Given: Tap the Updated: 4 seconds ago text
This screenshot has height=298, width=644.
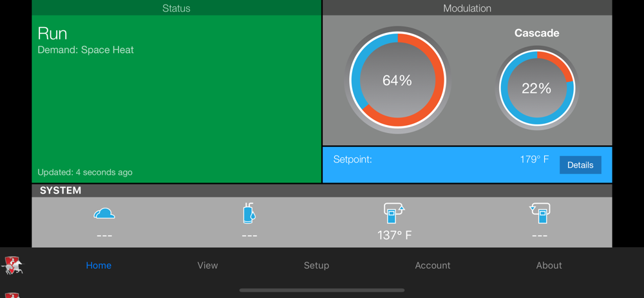Looking at the screenshot, I should (85, 172).
